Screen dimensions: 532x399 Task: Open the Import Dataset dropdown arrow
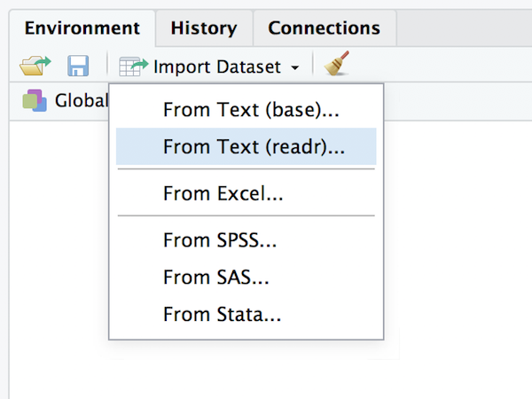point(295,67)
